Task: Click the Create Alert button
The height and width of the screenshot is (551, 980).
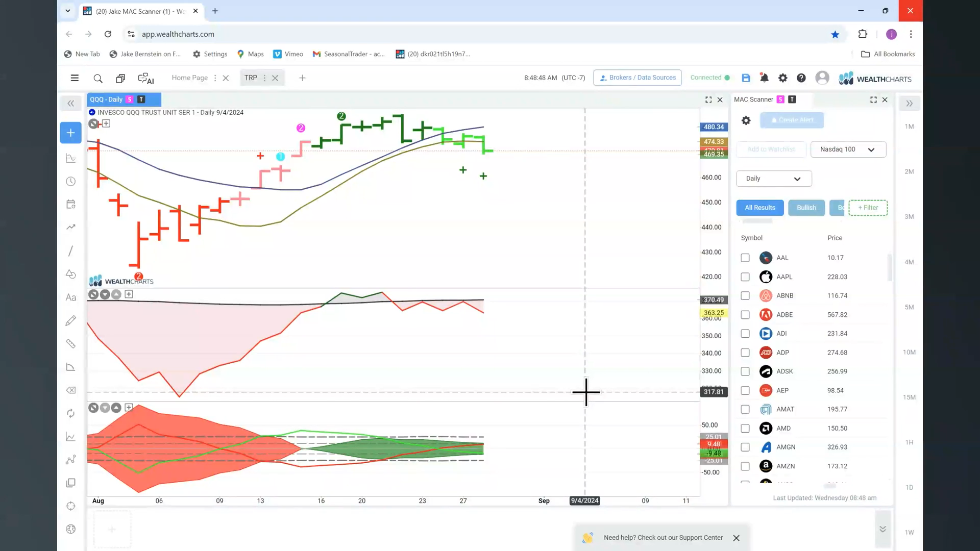Action: pyautogui.click(x=792, y=120)
